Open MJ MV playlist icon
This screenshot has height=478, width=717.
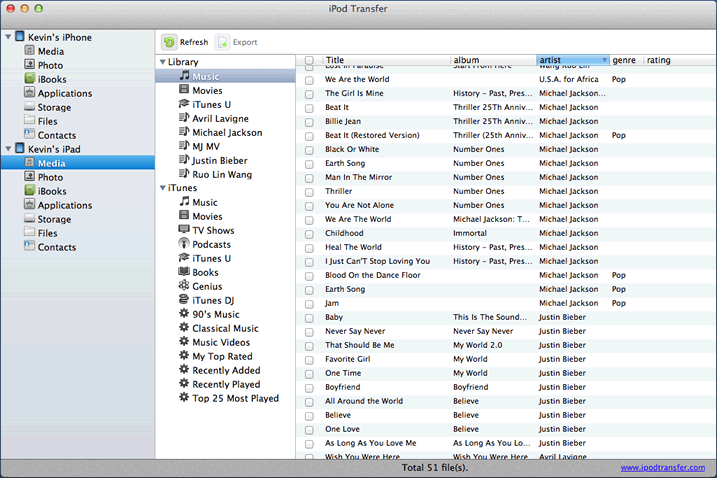click(x=184, y=145)
